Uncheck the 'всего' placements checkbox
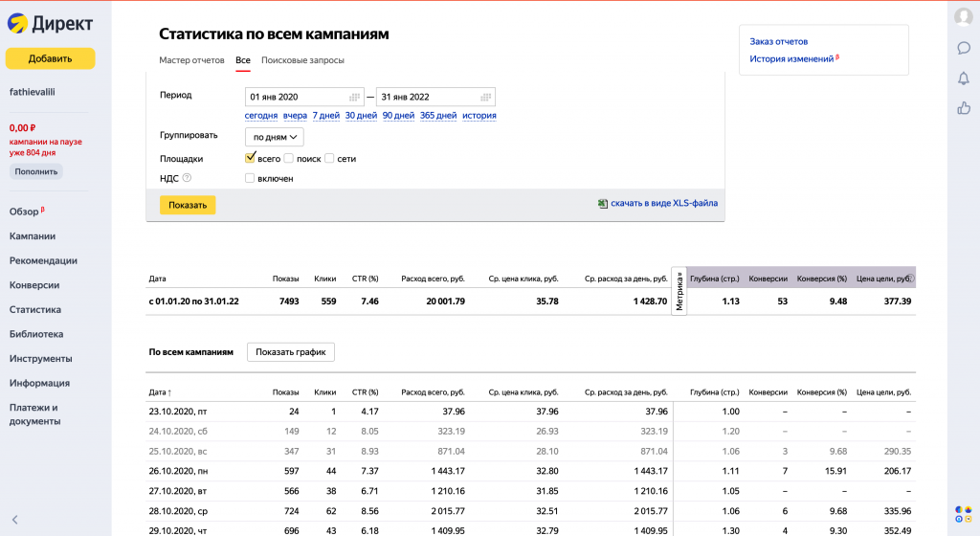Viewport: 980px width, 536px height. (x=251, y=158)
